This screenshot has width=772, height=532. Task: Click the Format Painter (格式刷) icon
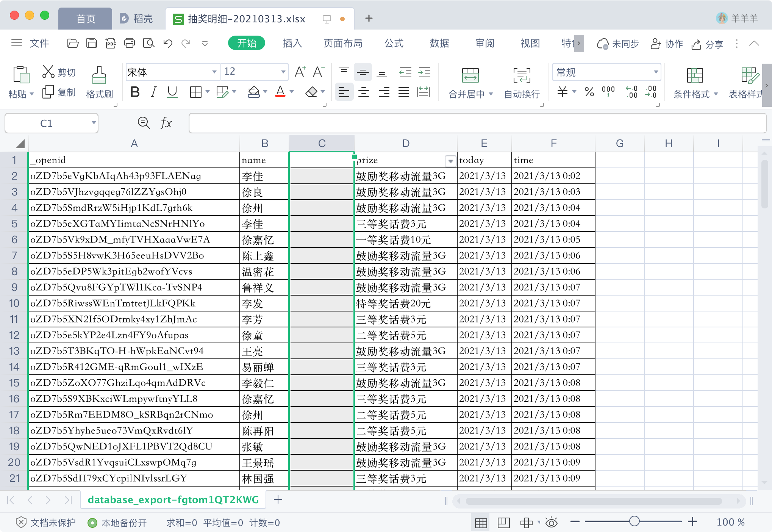99,75
